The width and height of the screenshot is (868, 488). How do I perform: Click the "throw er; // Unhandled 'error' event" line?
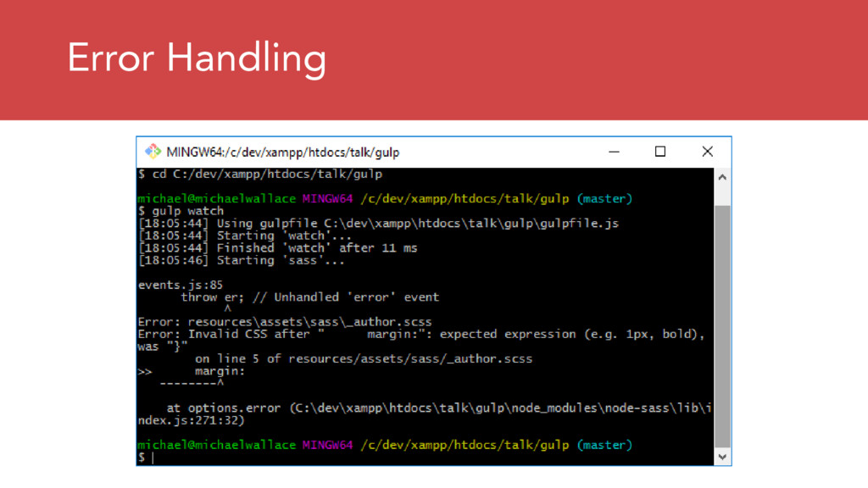[x=310, y=297]
